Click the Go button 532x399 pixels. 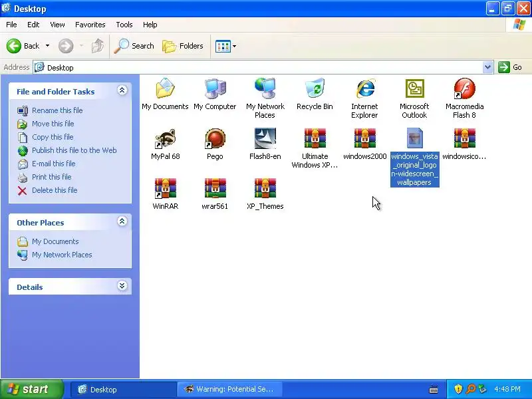coord(510,67)
